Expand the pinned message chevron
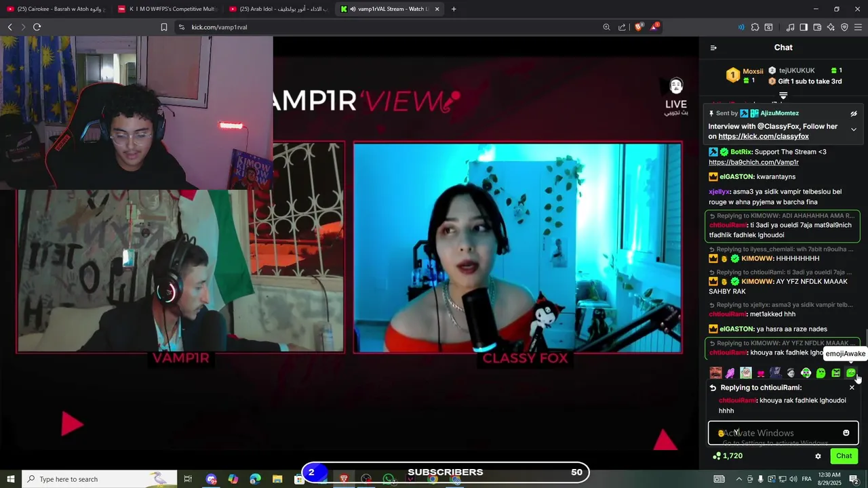 (854, 129)
